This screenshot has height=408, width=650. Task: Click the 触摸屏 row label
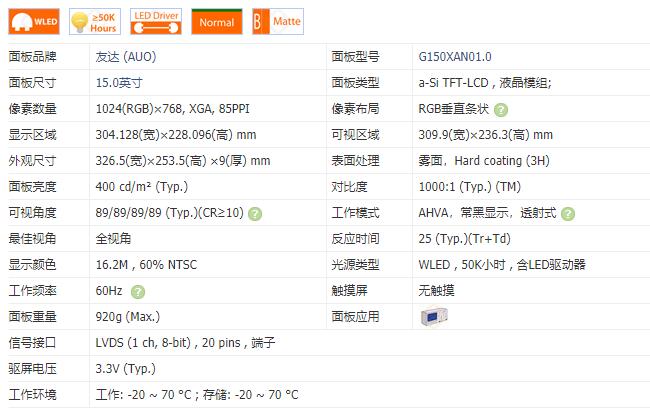coord(349,291)
